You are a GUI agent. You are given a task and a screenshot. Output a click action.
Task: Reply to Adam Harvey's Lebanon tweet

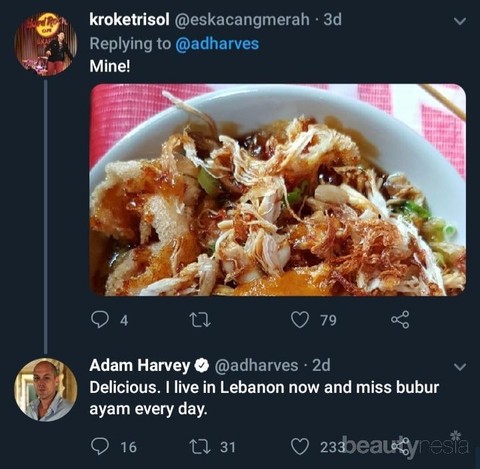(x=100, y=447)
